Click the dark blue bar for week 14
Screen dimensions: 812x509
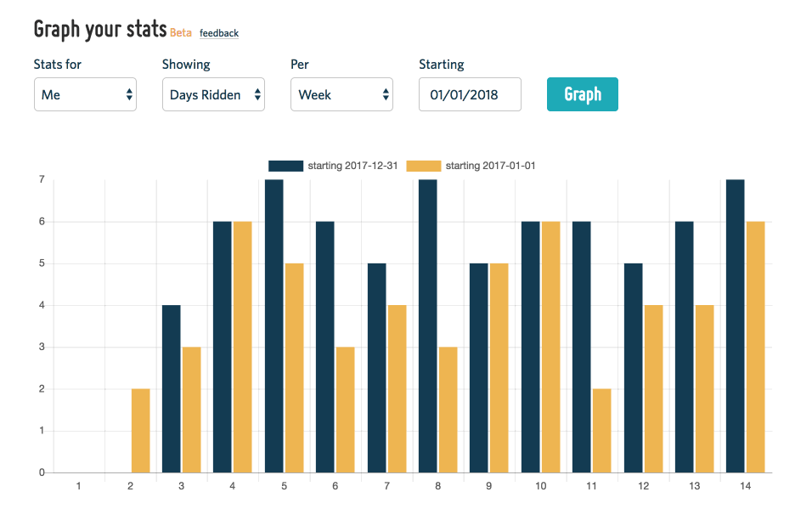(736, 325)
